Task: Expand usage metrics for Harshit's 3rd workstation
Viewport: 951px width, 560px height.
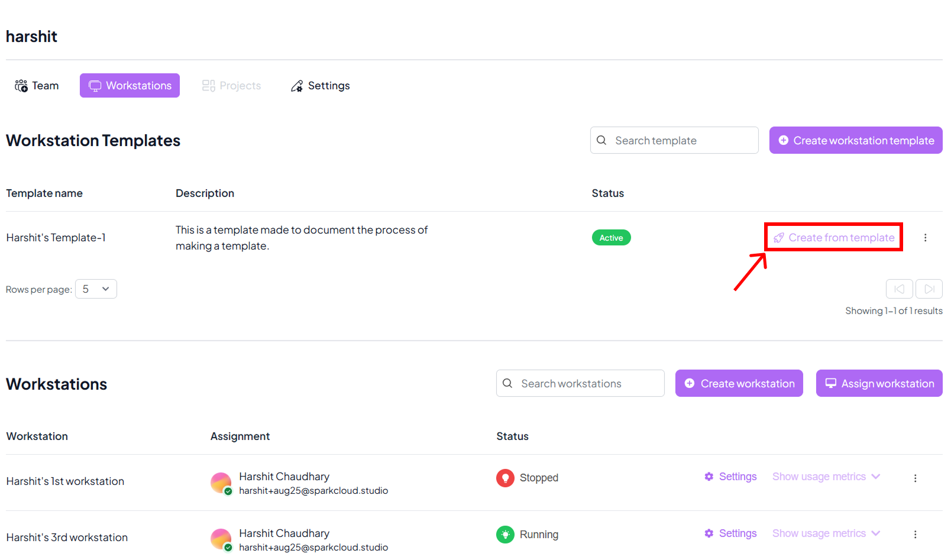Action: [826, 533]
